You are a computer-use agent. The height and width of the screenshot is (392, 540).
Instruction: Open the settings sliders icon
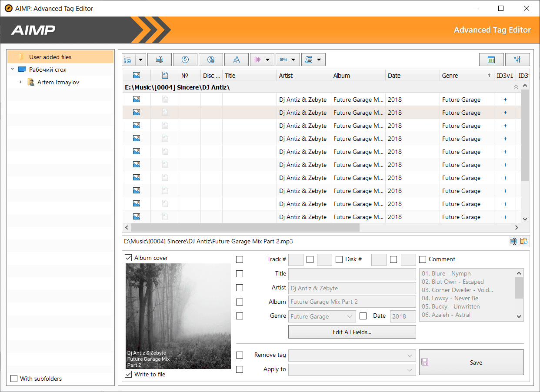[x=517, y=60]
